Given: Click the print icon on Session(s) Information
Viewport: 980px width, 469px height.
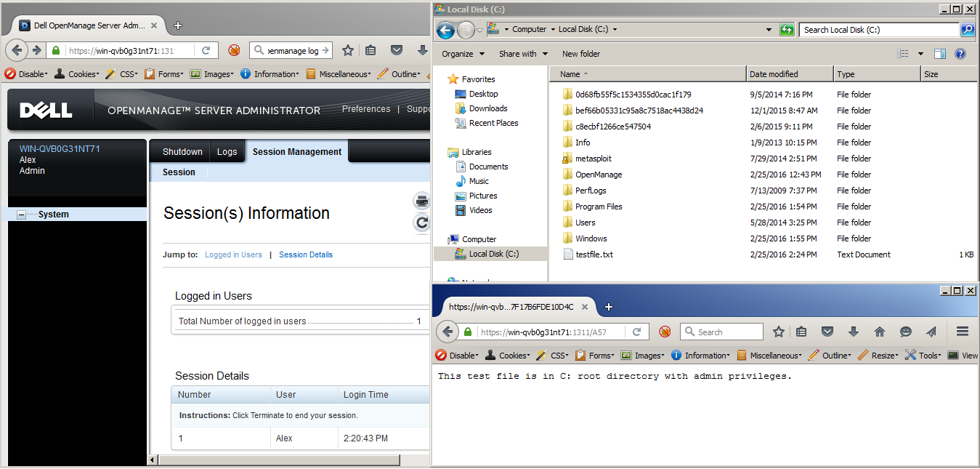Looking at the screenshot, I should point(422,201).
